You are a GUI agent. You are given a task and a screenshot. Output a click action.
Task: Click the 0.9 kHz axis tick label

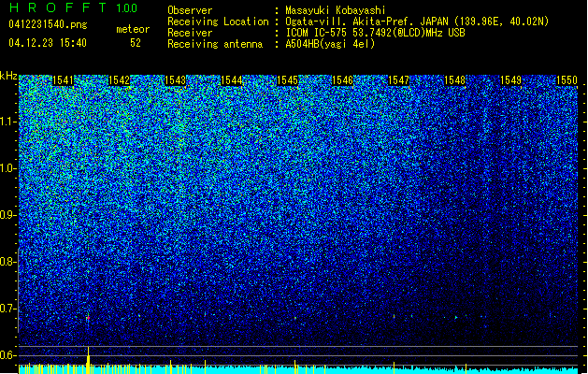[x=8, y=215]
